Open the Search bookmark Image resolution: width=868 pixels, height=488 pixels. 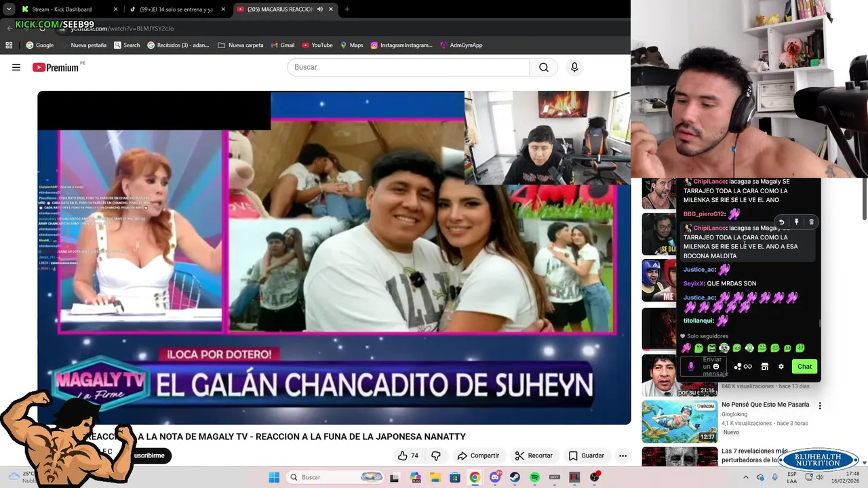click(x=127, y=45)
